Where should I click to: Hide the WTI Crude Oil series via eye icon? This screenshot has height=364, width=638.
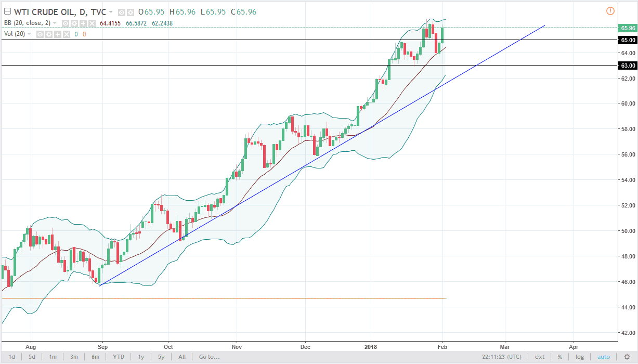[122, 12]
